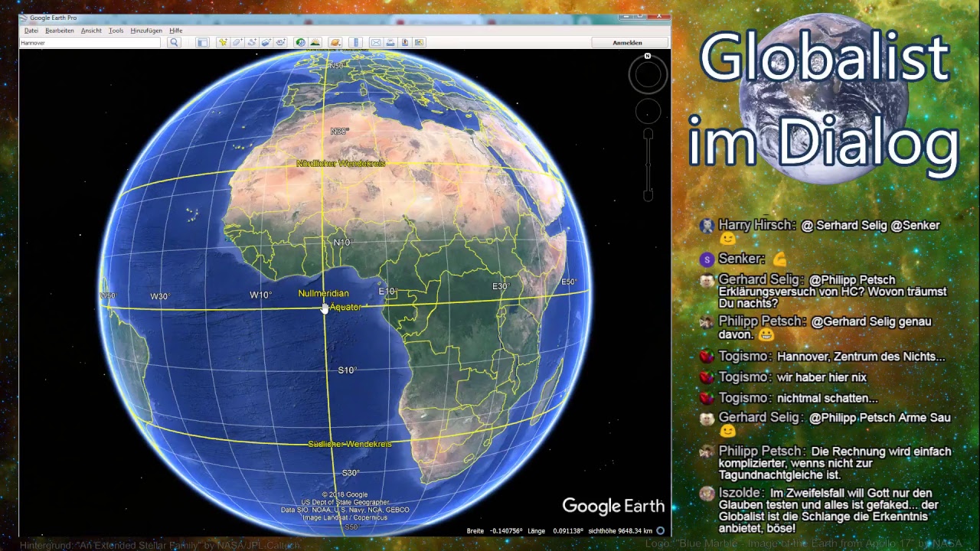Select the add polygon tool
Screen dimensions: 980x551
tap(237, 42)
